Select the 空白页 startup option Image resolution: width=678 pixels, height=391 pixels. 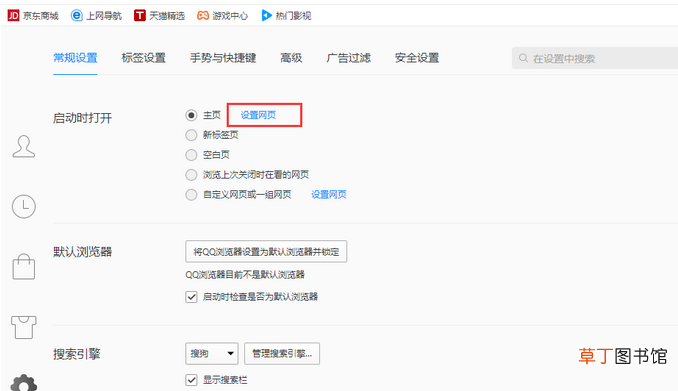(191, 155)
